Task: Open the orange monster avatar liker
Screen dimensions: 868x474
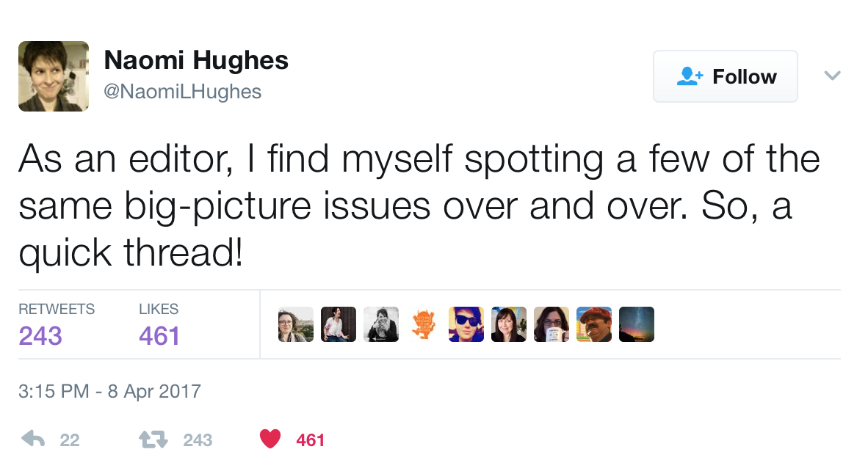Action: (424, 324)
